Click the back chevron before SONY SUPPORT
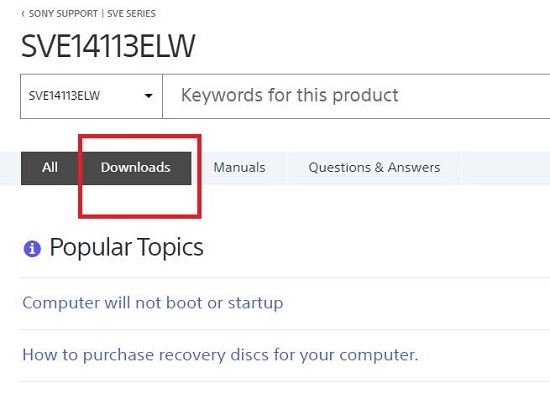Viewport: 550px width, 393px height. pyautogui.click(x=23, y=14)
